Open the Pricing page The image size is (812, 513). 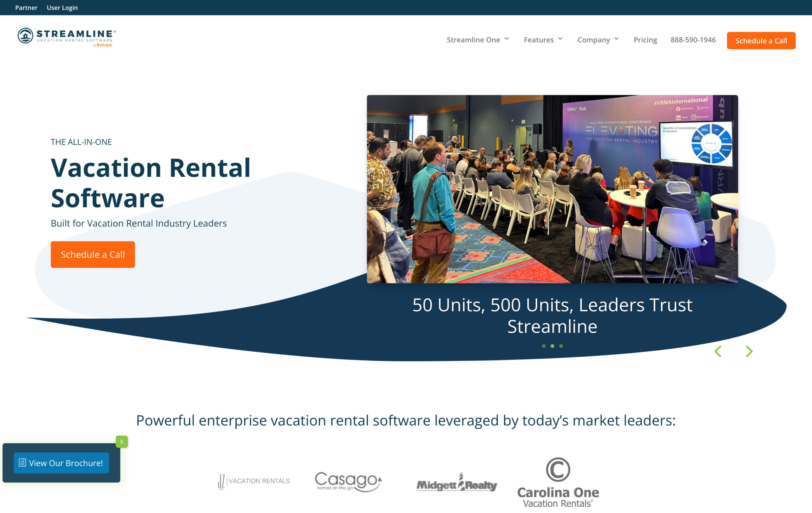click(645, 40)
